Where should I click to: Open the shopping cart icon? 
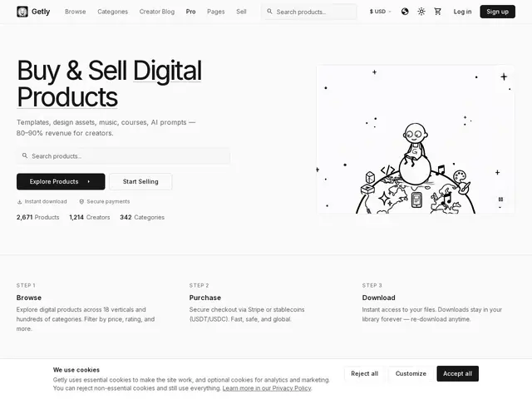pos(438,12)
